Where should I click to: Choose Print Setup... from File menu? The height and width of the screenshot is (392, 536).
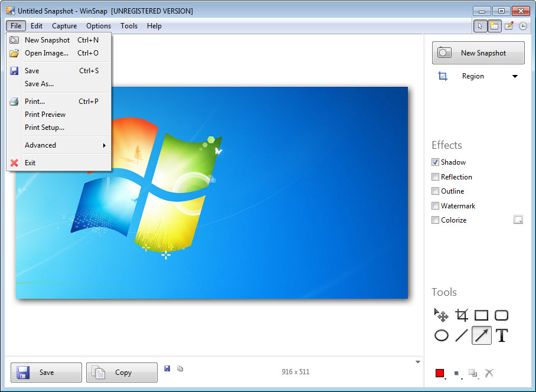pyautogui.click(x=67, y=128)
